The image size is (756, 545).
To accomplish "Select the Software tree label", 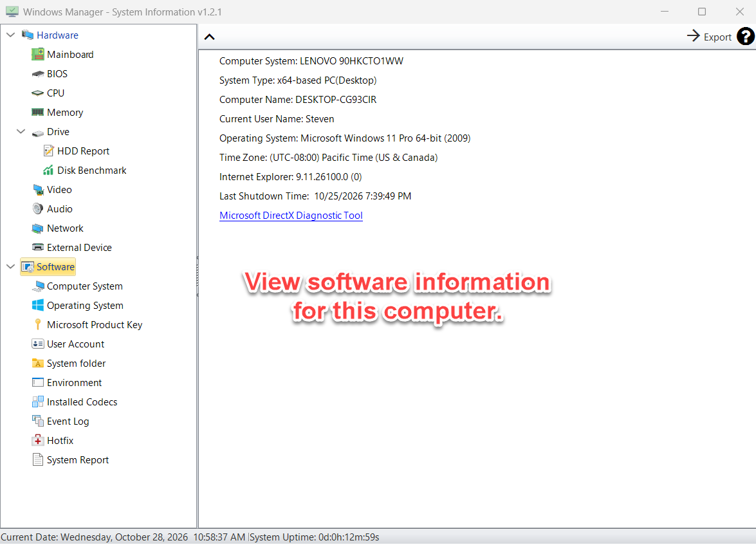I will coord(55,267).
